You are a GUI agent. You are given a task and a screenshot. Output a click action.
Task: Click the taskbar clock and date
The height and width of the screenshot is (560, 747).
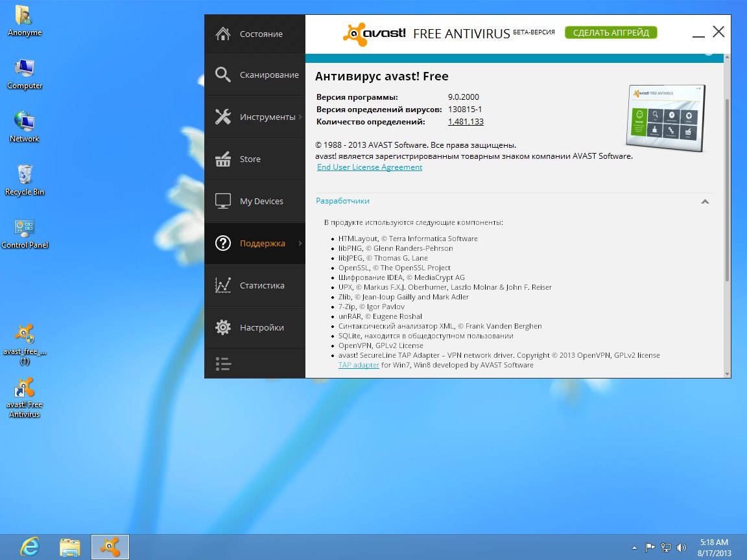(714, 548)
